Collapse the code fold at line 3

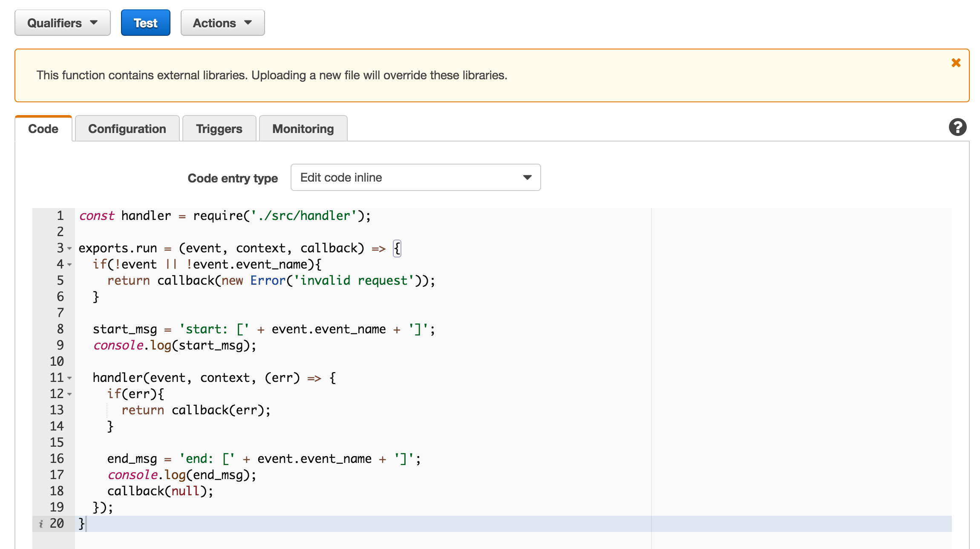(69, 248)
